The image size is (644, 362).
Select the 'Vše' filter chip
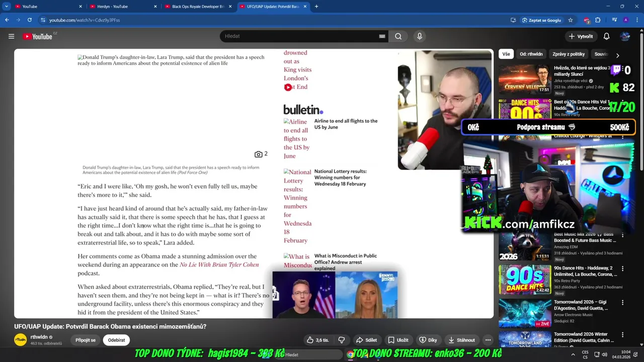(x=506, y=54)
